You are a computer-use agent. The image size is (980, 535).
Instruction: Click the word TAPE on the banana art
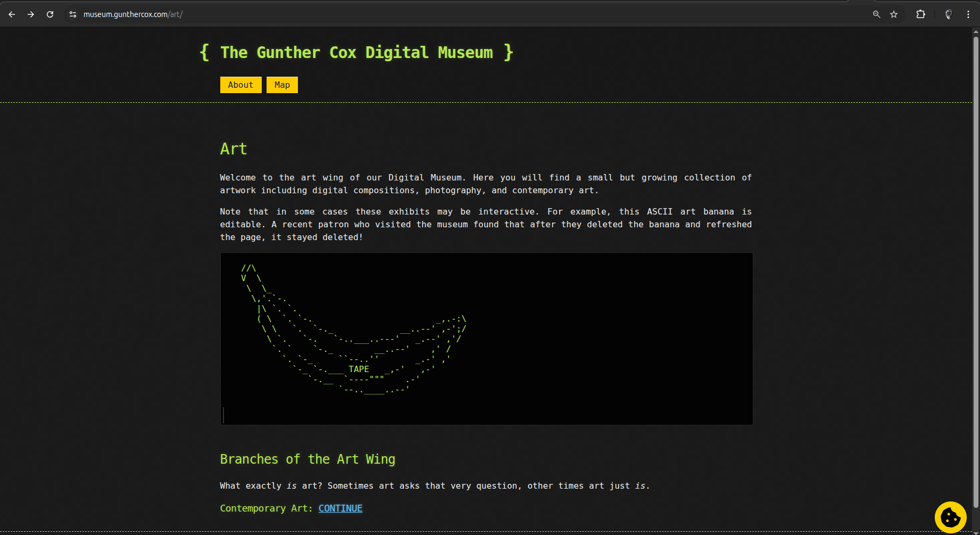coord(359,368)
